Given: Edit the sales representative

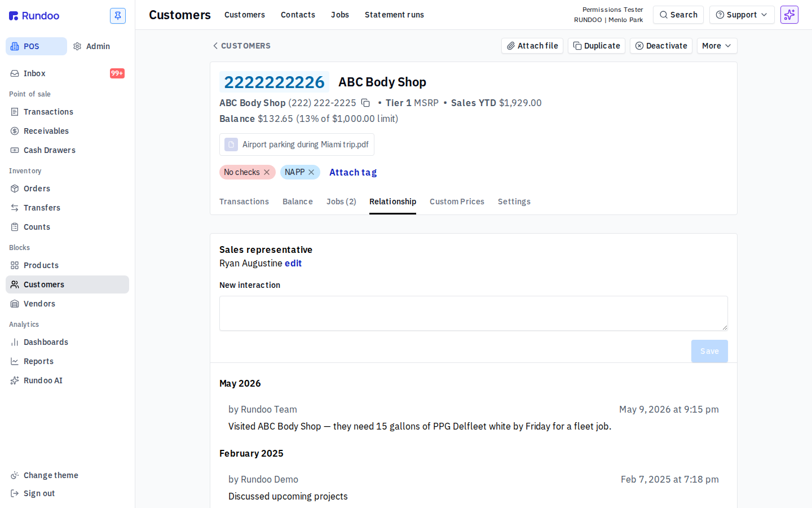Looking at the screenshot, I should pos(293,263).
